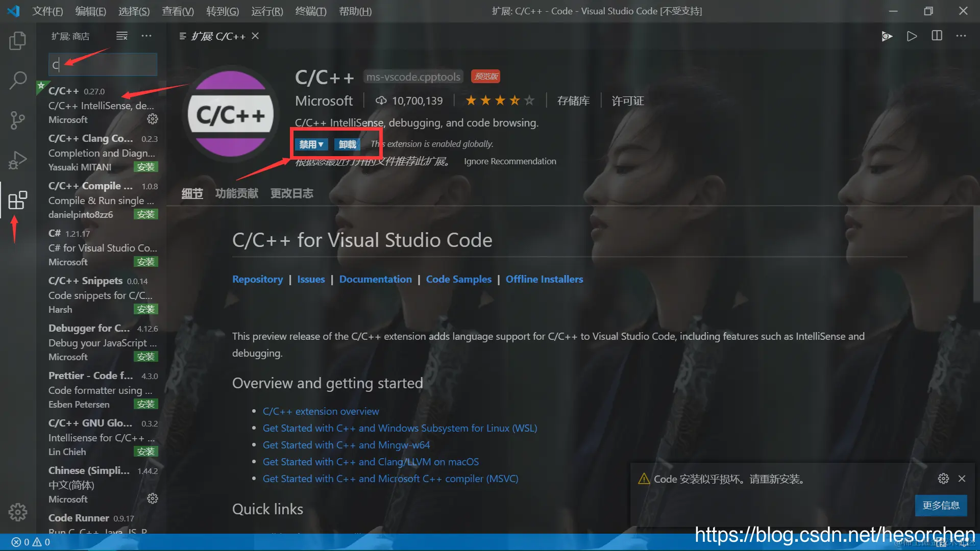Click the Extensions view icon
Viewport: 980px width, 551px height.
pos(17,200)
